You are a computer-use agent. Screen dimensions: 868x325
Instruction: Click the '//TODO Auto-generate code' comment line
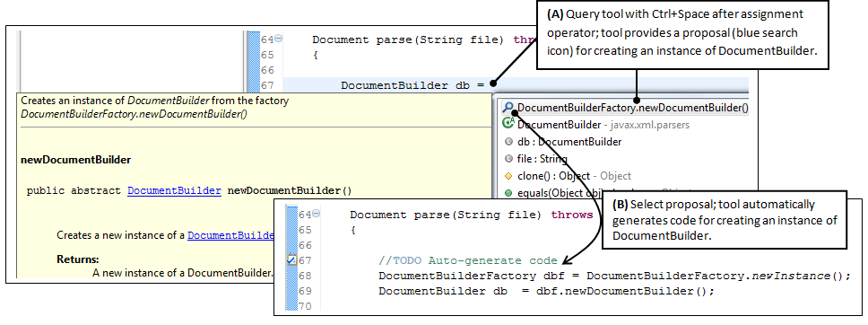[x=468, y=260]
